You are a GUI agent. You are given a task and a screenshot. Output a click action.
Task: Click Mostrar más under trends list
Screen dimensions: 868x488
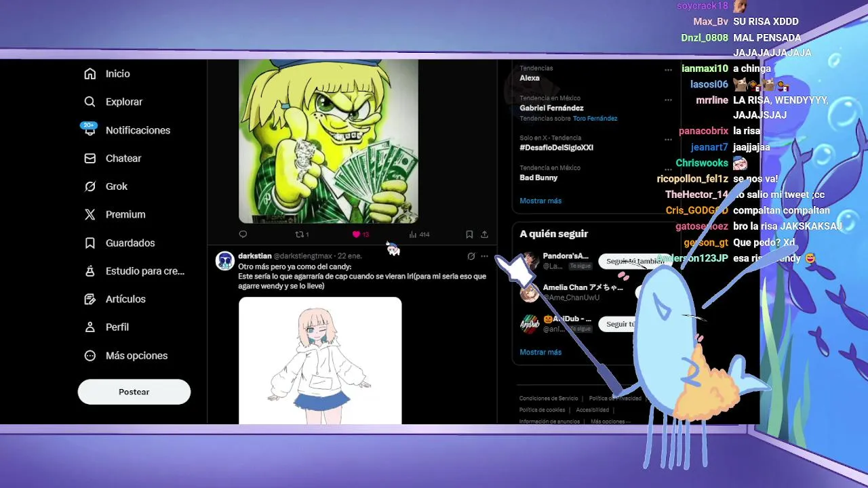[x=540, y=201]
